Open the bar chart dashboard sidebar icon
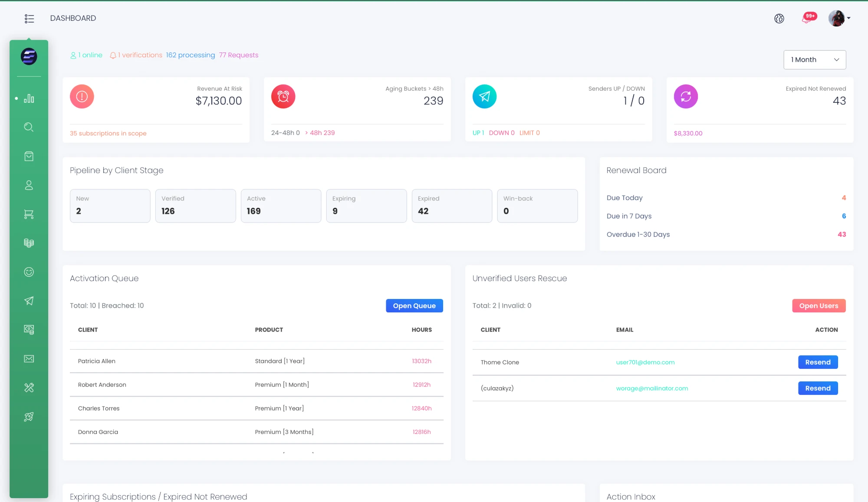This screenshot has width=868, height=502. [29, 98]
